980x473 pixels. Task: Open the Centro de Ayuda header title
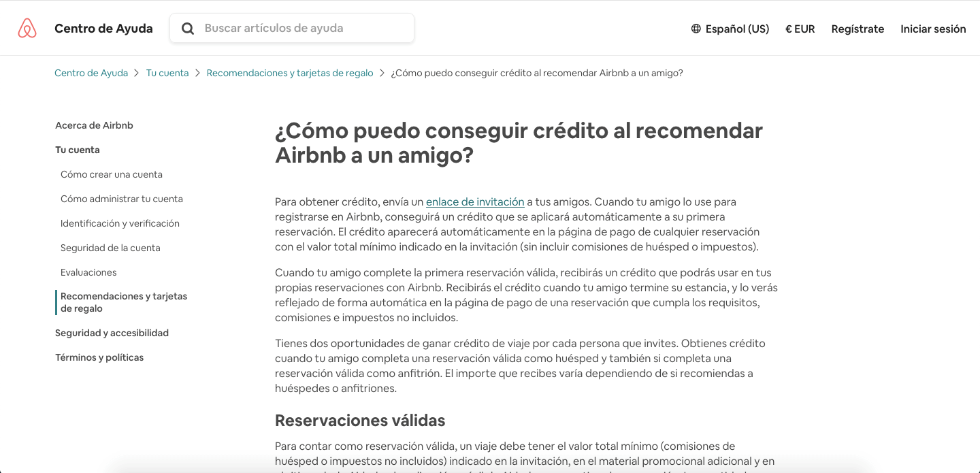click(x=103, y=28)
